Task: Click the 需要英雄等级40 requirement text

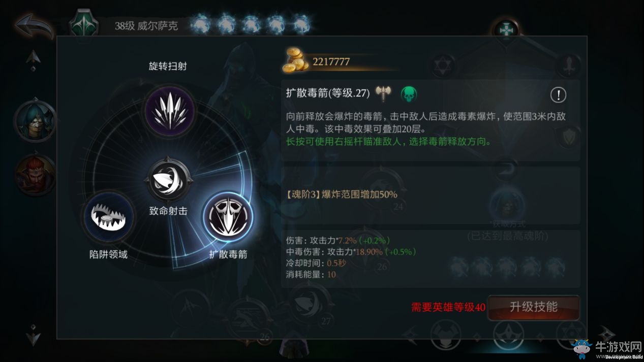Action: [x=448, y=307]
